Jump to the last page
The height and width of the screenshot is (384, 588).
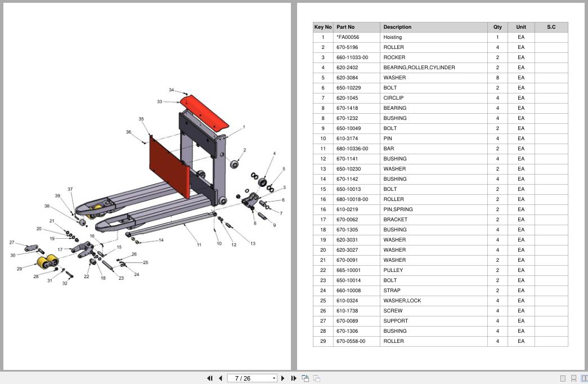294,378
